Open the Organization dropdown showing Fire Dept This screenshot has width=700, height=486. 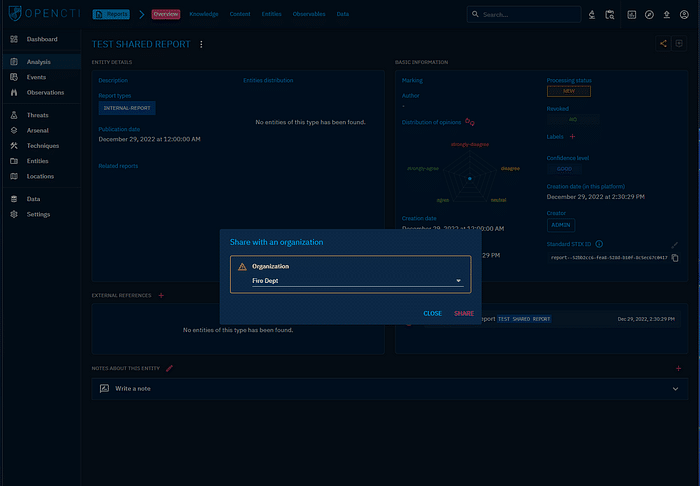350,281
